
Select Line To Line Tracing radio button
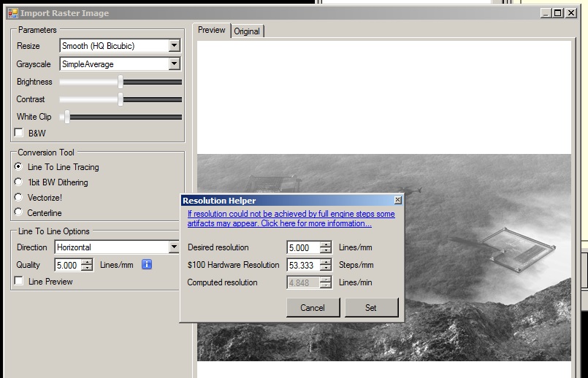click(18, 166)
